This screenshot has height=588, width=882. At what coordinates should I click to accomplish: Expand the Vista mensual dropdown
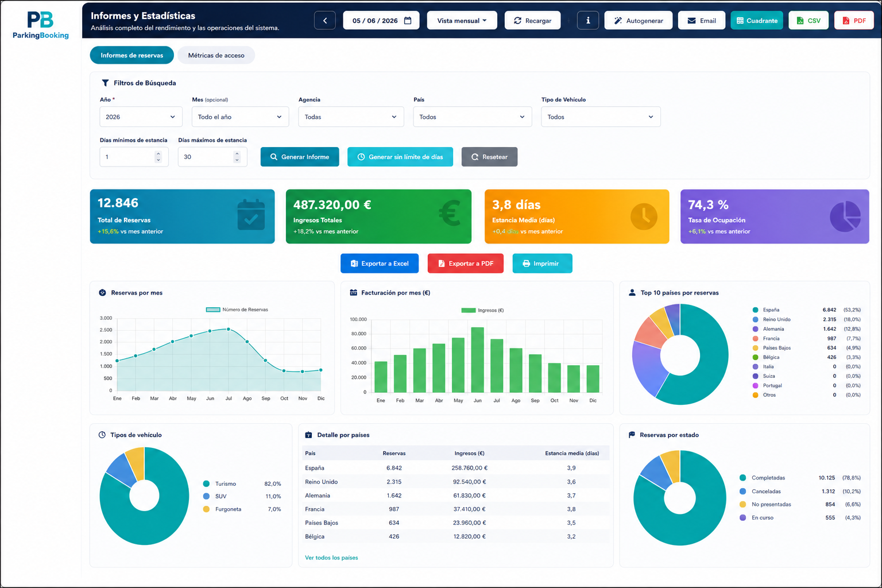tap(462, 21)
